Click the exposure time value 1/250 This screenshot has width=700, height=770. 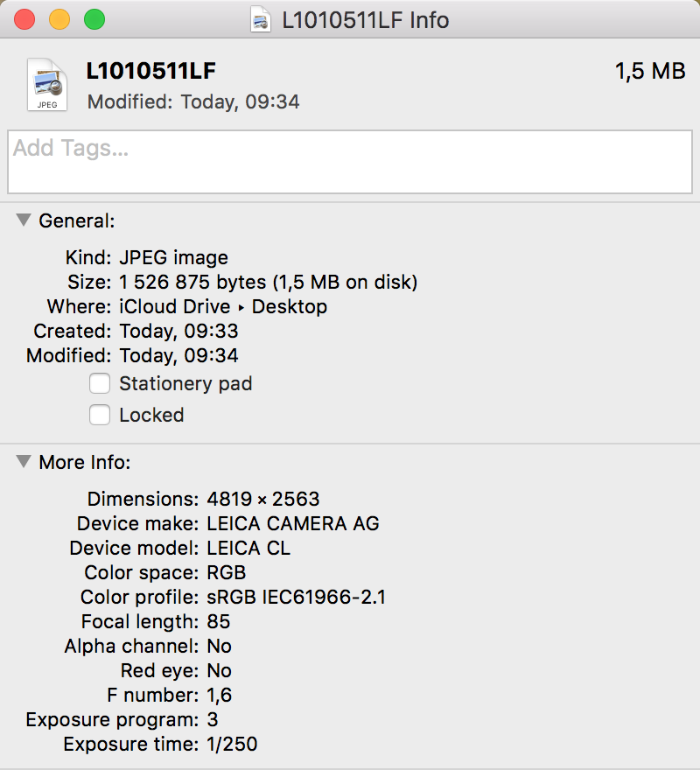click(232, 745)
